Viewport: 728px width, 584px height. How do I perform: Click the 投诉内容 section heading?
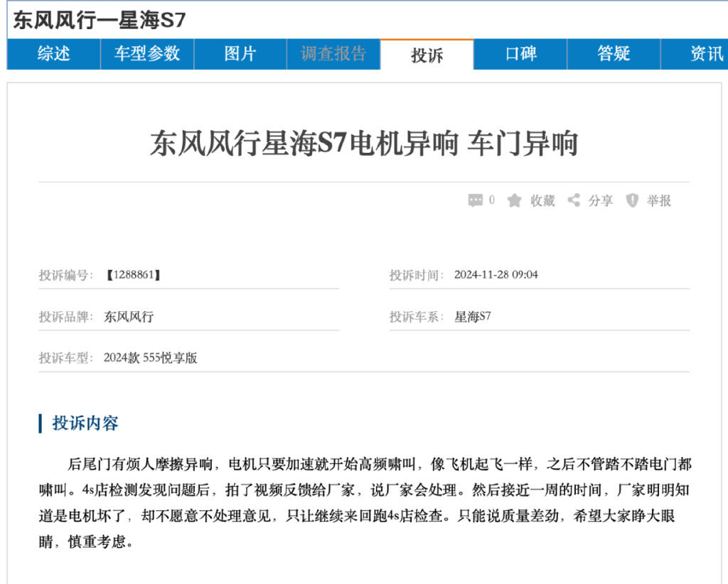coord(85,423)
